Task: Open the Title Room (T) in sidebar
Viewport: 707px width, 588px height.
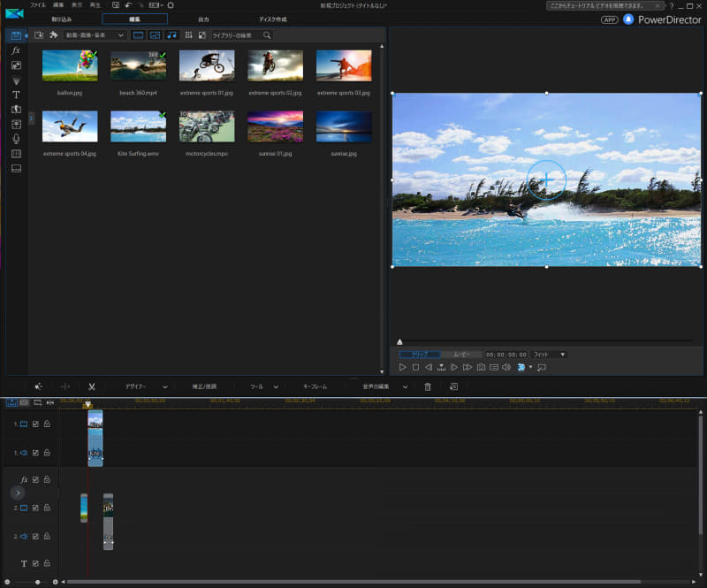Action: (16, 94)
